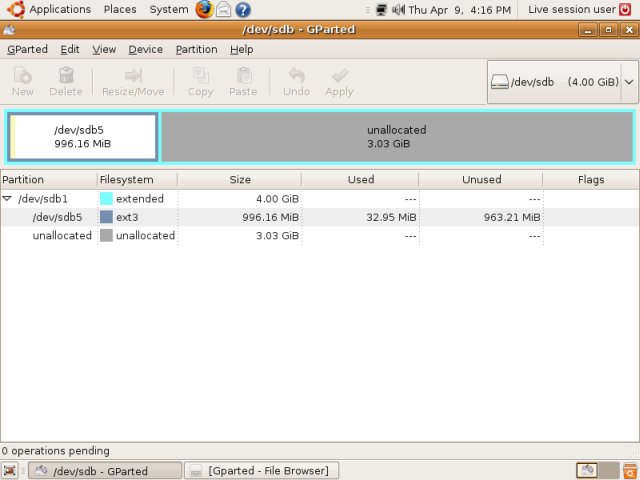Image resolution: width=640 pixels, height=480 pixels.
Task: Sort partitions by Size column header
Action: click(240, 180)
